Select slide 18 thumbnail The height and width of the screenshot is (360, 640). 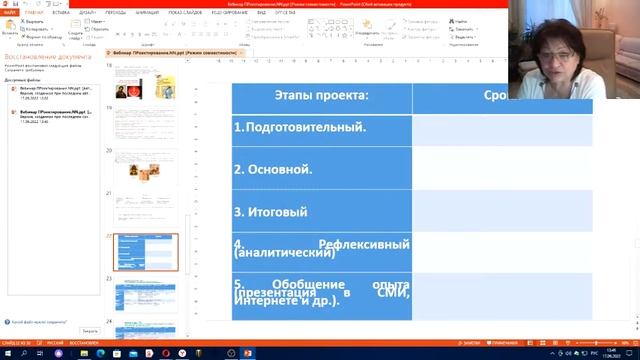pyautogui.click(x=146, y=82)
